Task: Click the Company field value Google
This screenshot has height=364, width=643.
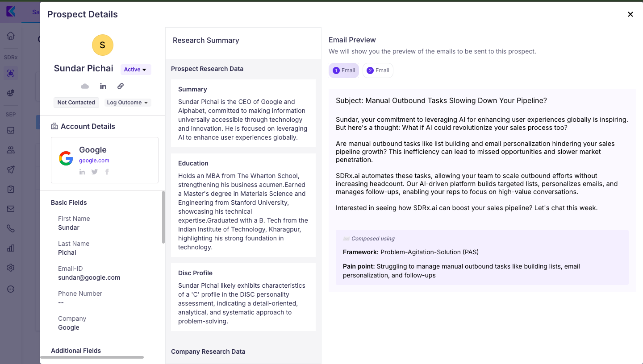Action: [x=69, y=327]
